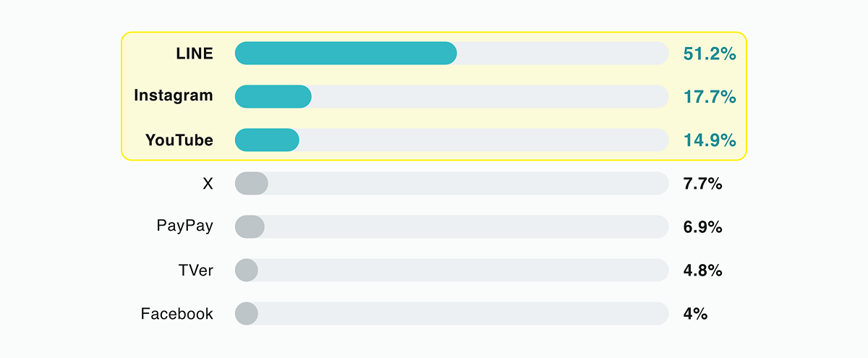Select the 14.9% value

709,140
